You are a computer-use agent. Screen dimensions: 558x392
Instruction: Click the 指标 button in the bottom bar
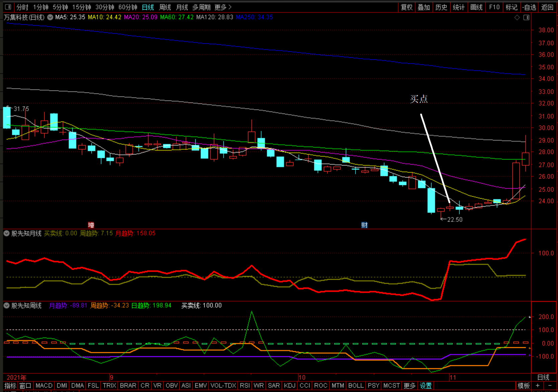(x=10, y=386)
